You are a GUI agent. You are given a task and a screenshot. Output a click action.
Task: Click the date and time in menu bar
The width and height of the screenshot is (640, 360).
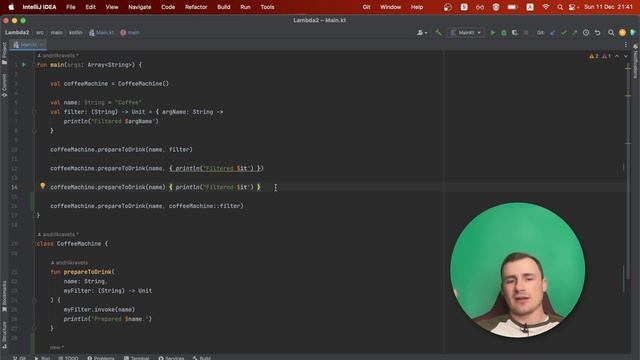609,7
